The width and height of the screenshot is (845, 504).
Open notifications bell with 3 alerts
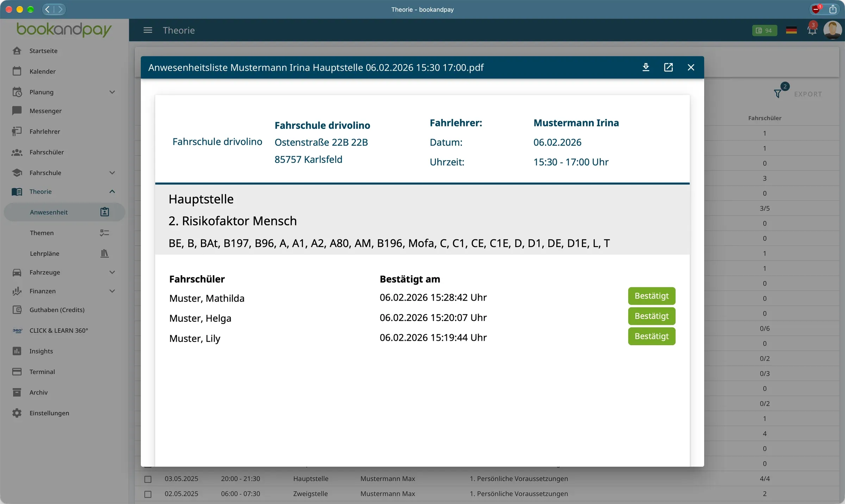pos(812,30)
